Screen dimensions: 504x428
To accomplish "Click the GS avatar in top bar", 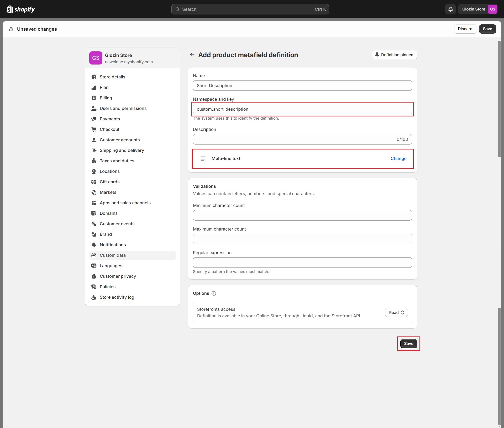I will pyautogui.click(x=492, y=9).
